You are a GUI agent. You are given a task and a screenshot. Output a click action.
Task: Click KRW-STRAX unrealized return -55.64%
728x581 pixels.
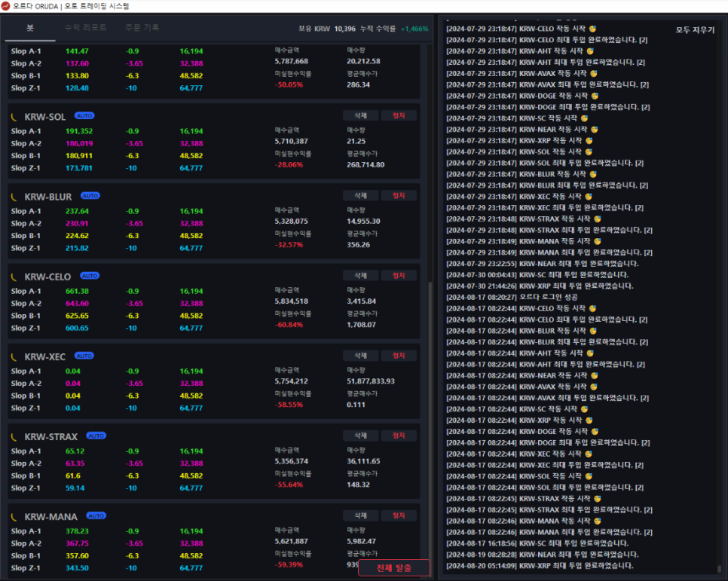289,485
